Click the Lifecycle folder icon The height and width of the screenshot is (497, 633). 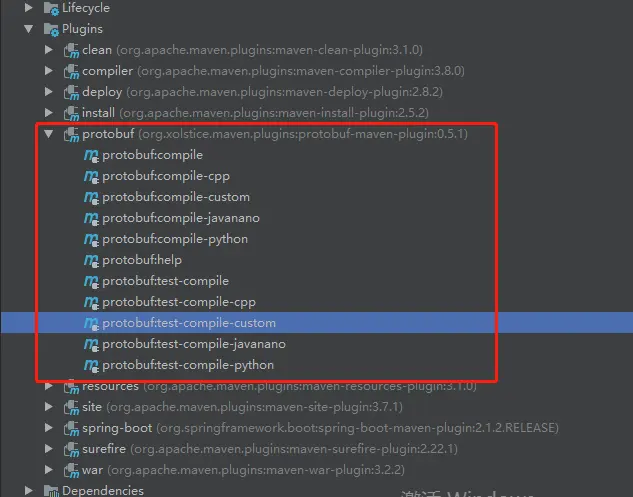point(51,8)
